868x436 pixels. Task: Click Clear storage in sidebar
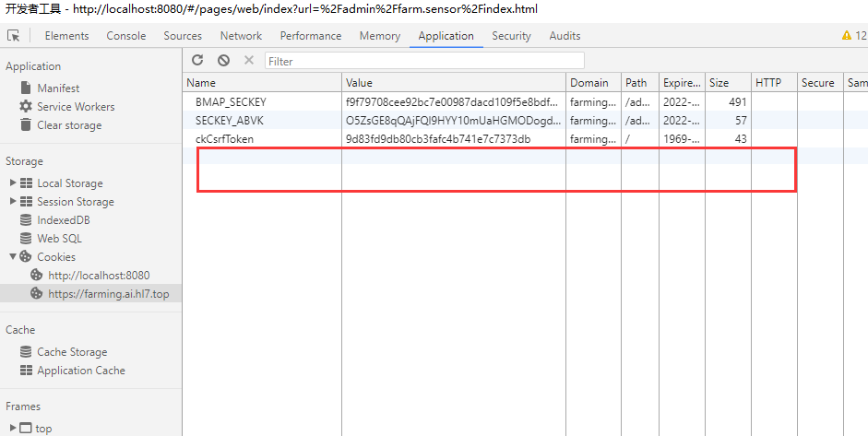(x=69, y=125)
